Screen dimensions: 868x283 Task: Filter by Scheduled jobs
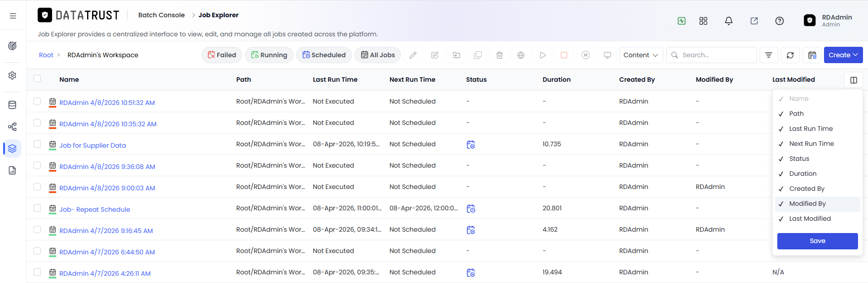coord(324,55)
